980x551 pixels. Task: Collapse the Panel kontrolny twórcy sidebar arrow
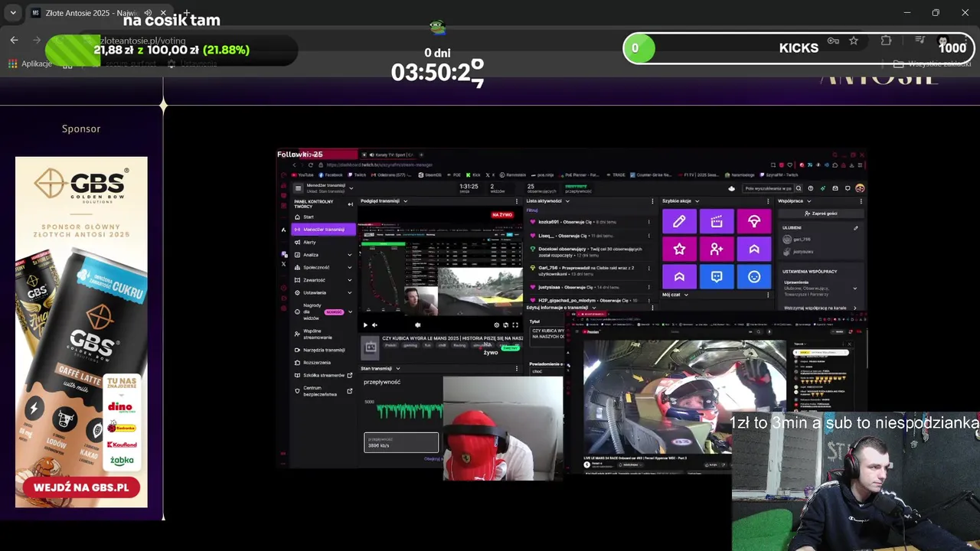tap(350, 204)
